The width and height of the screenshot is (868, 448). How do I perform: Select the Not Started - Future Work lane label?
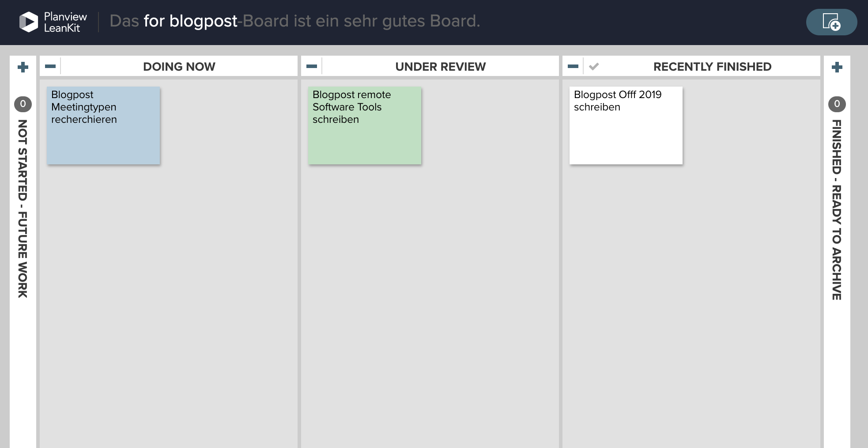(x=23, y=208)
